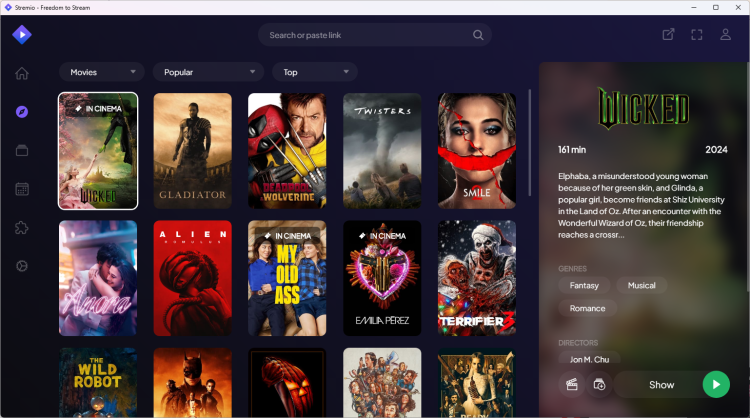Select the illustrated ensemble-cast poster
Image resolution: width=750 pixels, height=418 pixels.
click(382, 383)
